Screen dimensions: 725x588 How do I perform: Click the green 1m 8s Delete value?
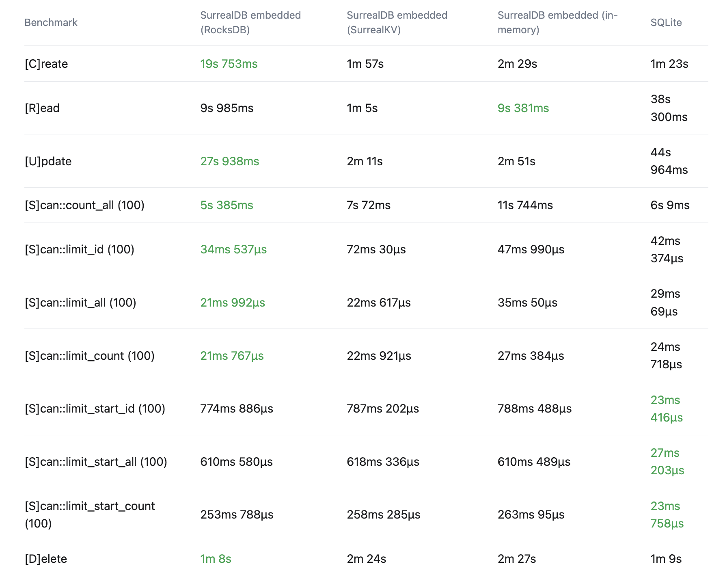(x=216, y=559)
